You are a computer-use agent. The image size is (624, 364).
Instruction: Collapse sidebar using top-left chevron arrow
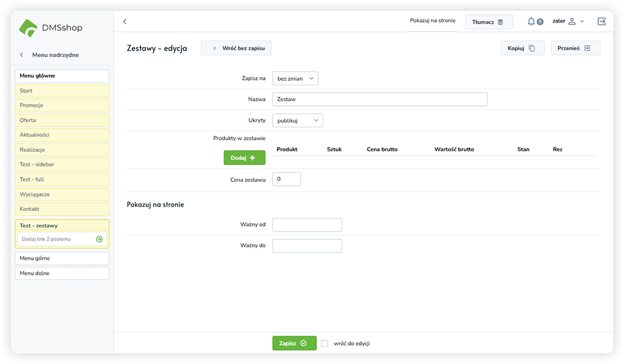(124, 21)
